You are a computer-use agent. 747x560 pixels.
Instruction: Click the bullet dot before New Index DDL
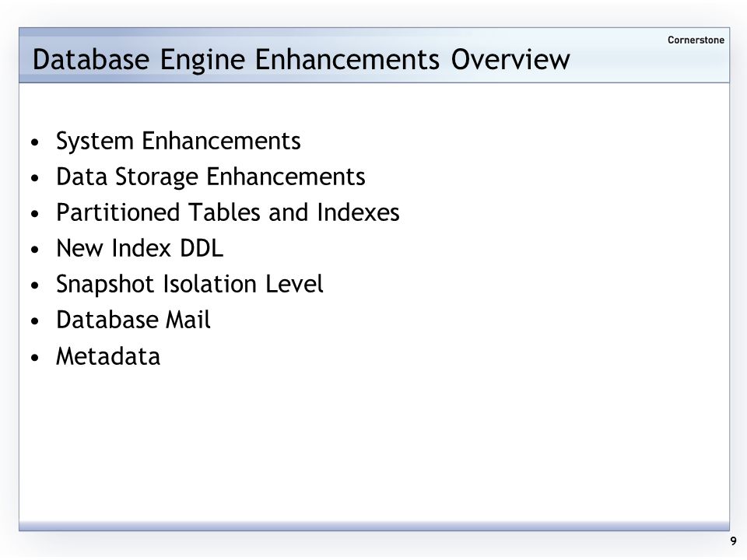coord(34,250)
